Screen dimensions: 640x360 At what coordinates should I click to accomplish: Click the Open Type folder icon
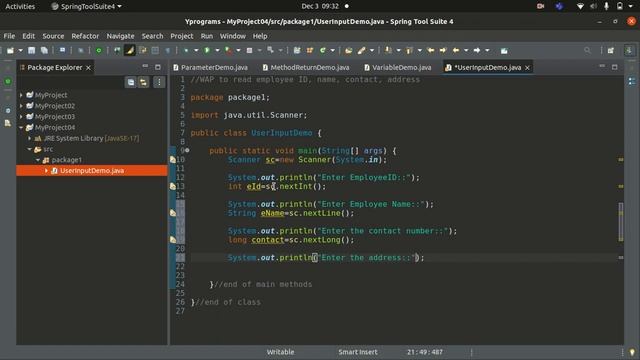click(348, 51)
